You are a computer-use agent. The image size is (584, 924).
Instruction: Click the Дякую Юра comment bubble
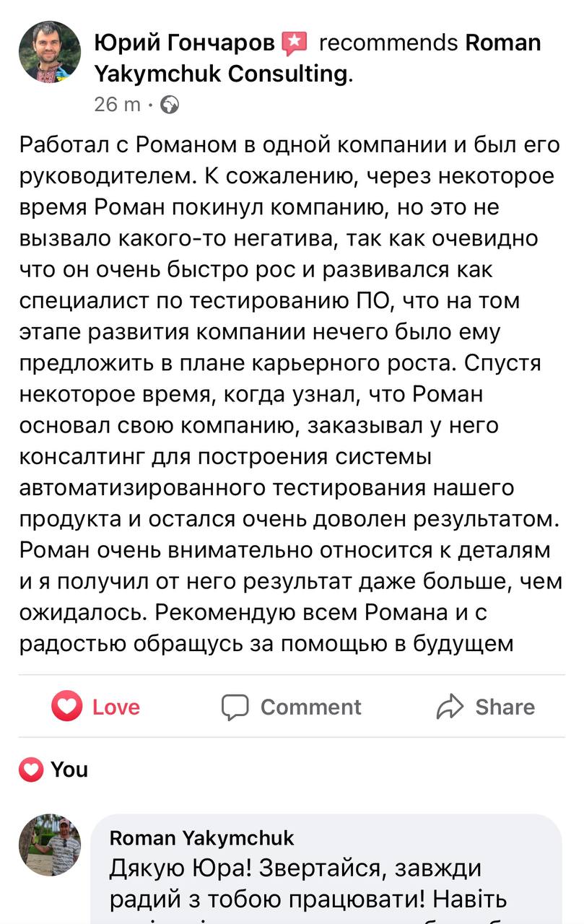[326, 870]
